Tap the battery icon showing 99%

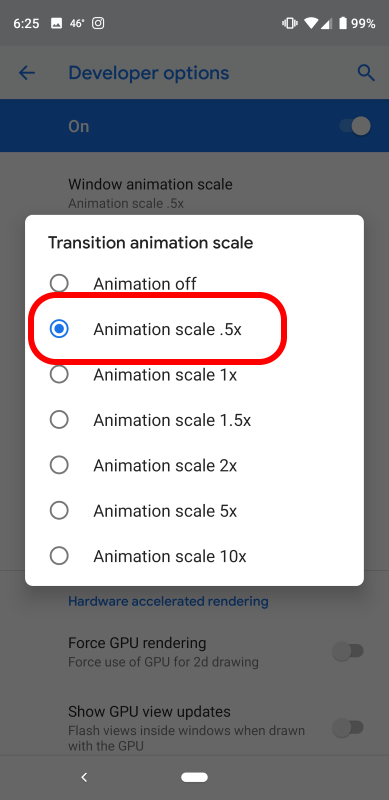point(343,23)
